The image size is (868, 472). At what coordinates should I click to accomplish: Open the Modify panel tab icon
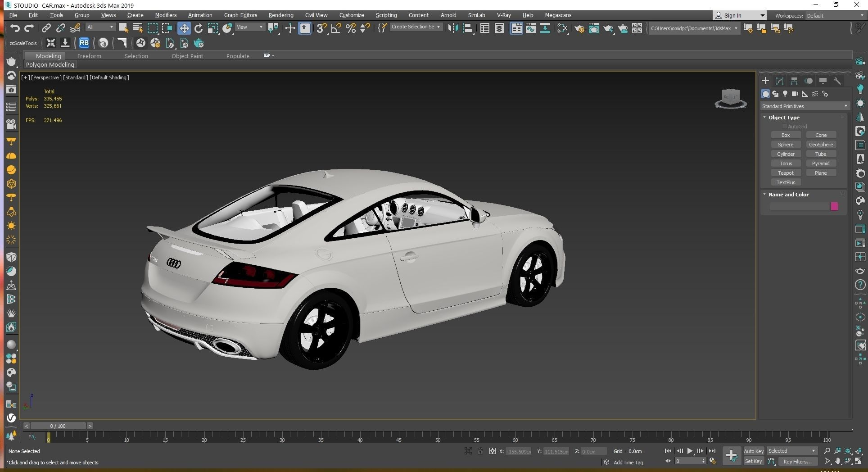pos(780,81)
